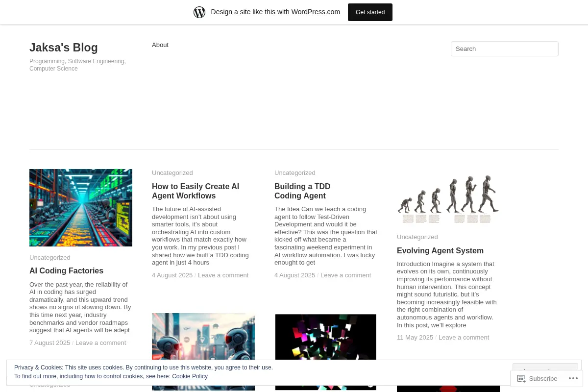This screenshot has width=588, height=392.
Task: Open Building a TDD Coding Agent post
Action: 302,191
